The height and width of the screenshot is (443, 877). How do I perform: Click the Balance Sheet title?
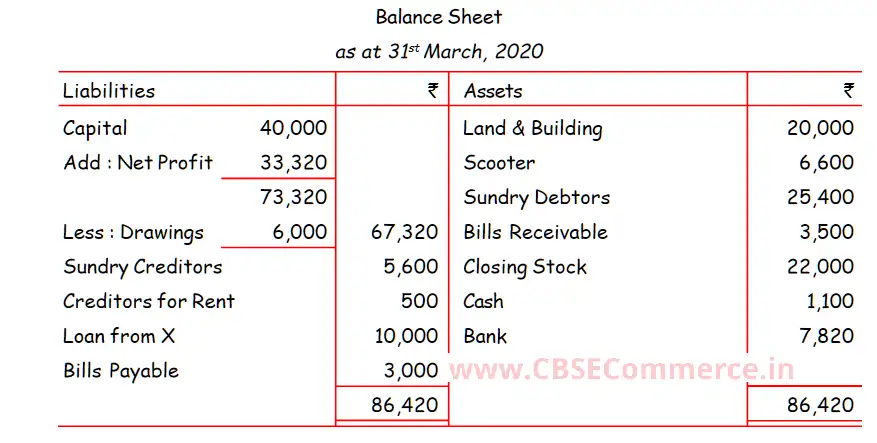click(438, 17)
